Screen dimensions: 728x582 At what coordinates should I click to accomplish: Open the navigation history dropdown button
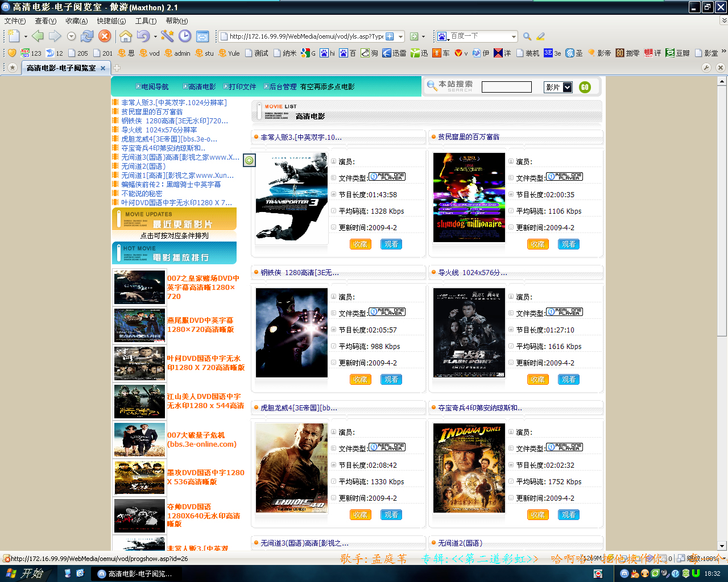(x=71, y=36)
